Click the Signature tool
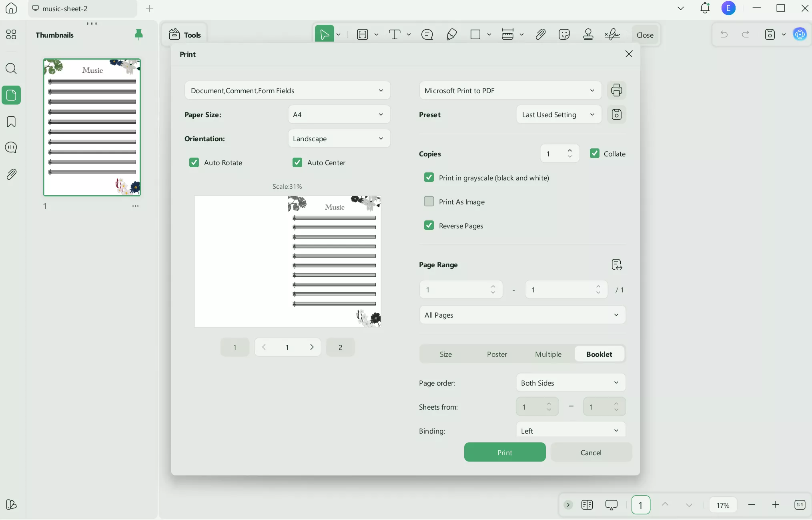 (612, 34)
